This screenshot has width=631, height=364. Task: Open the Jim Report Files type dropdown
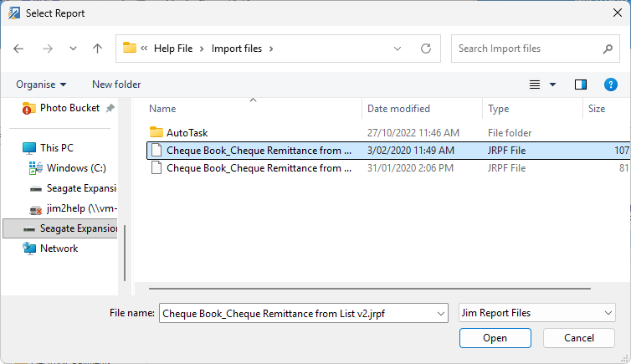tap(536, 313)
